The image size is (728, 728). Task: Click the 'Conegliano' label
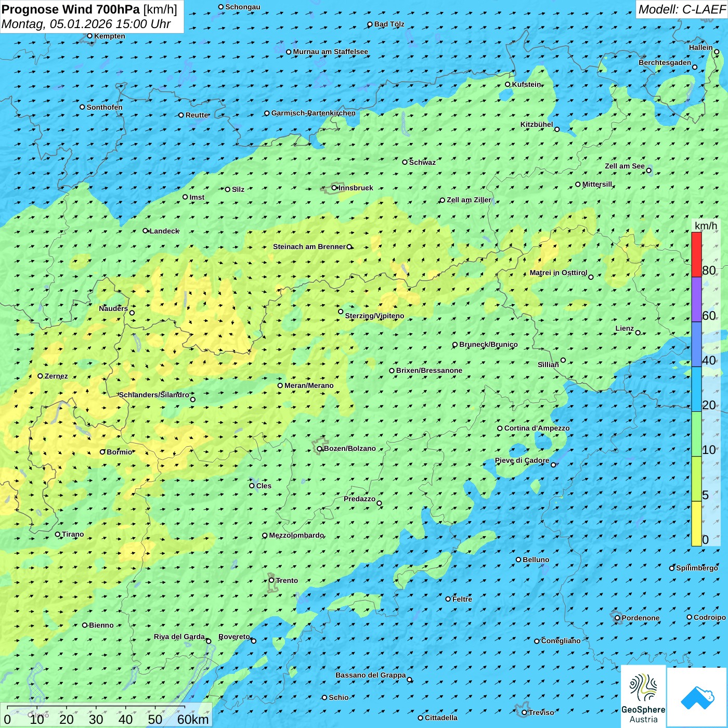(561, 641)
